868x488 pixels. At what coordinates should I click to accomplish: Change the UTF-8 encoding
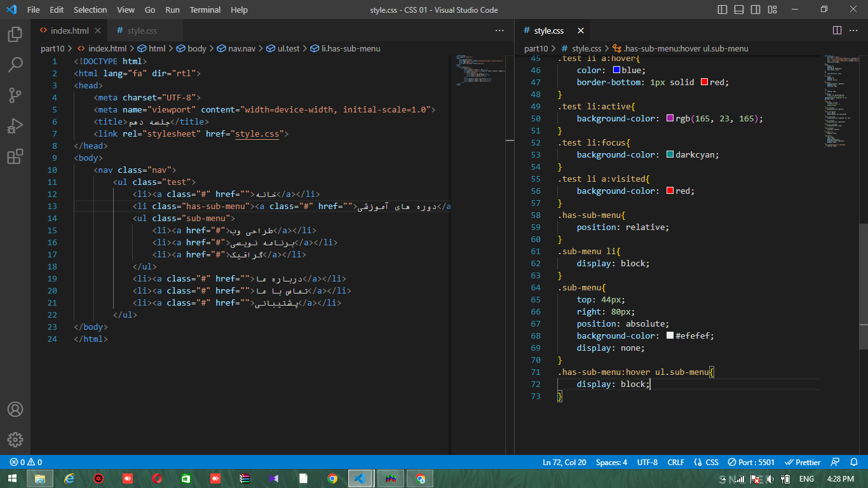coord(648,463)
